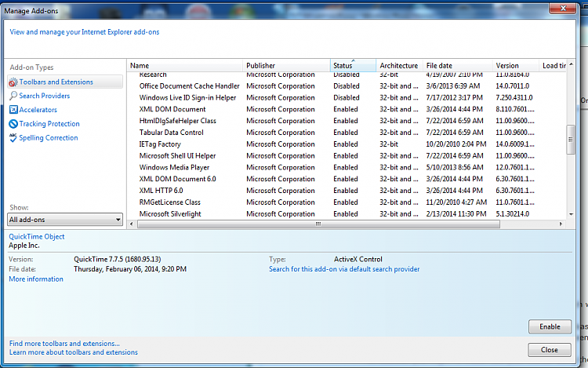Sort list by Version column
This screenshot has width=588, height=368.
point(515,65)
